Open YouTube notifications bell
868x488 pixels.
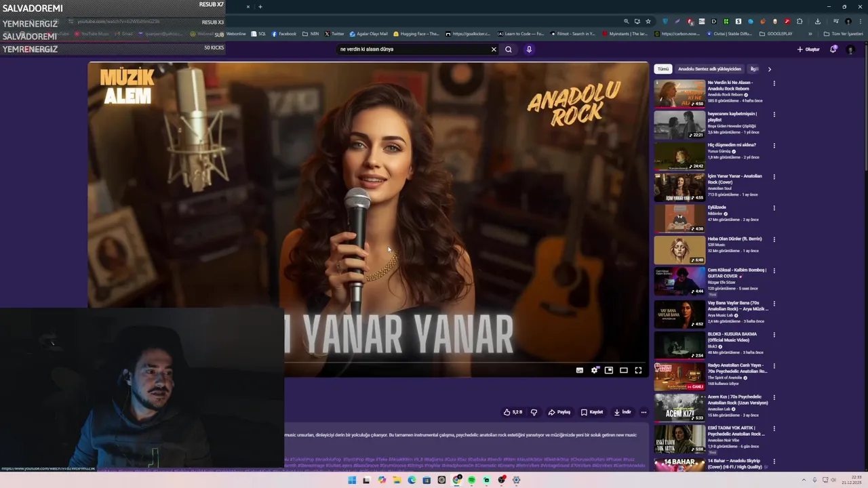click(x=833, y=49)
